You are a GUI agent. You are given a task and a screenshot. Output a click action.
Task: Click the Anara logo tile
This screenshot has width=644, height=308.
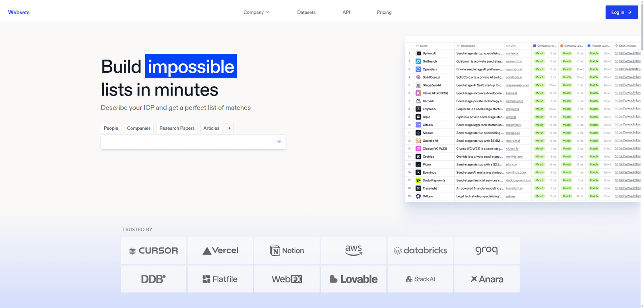tap(487, 279)
